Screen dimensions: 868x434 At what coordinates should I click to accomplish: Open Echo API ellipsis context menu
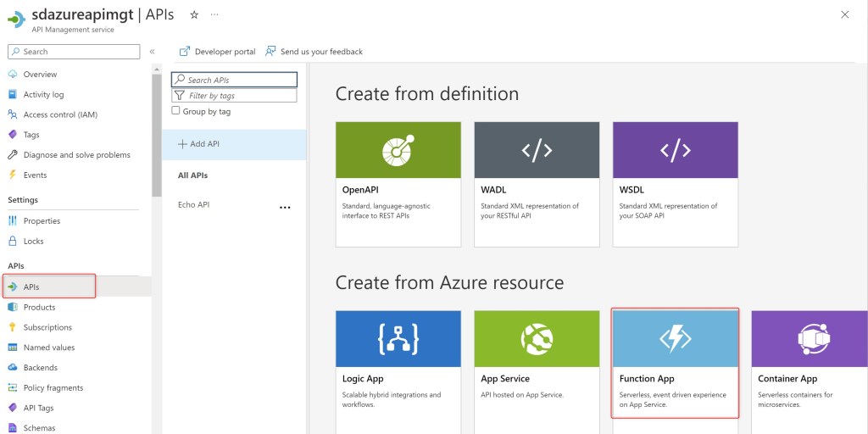tap(285, 207)
